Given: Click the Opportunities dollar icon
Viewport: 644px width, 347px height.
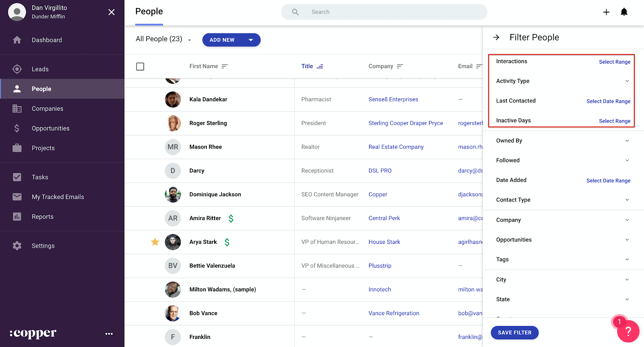Looking at the screenshot, I should coord(17,128).
